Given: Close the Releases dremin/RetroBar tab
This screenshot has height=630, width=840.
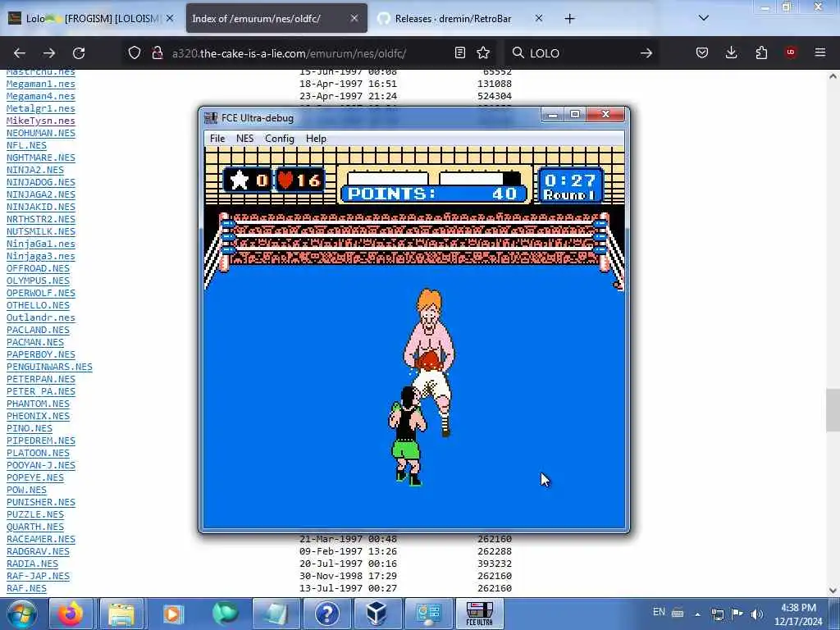Looking at the screenshot, I should pos(538,18).
